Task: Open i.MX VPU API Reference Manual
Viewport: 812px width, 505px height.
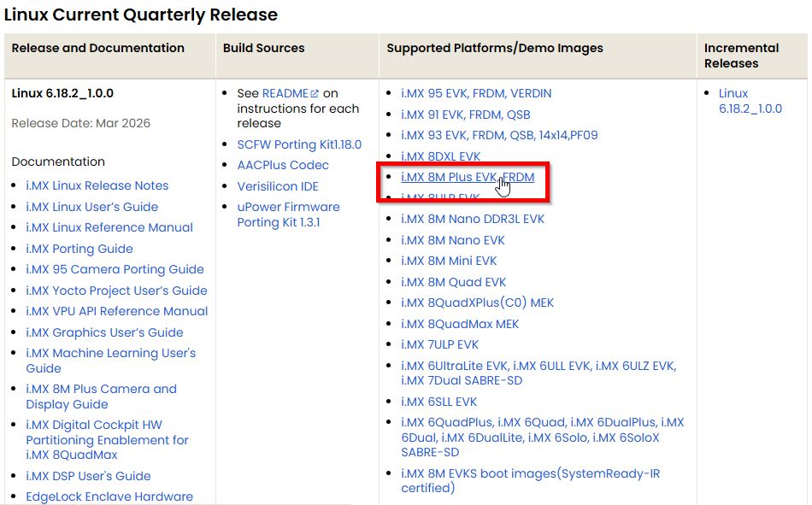Action: pyautogui.click(x=116, y=311)
